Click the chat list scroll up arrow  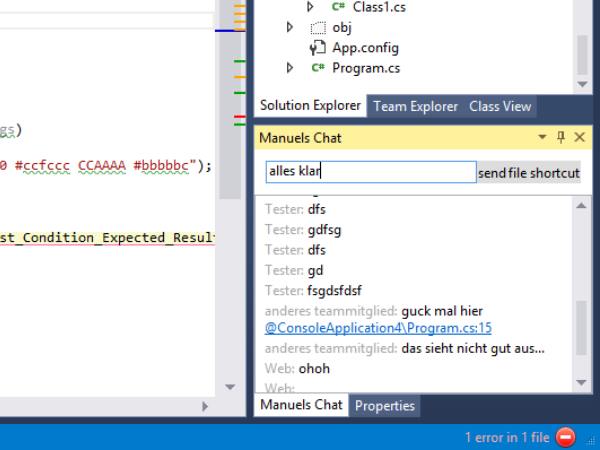pyautogui.click(x=583, y=205)
